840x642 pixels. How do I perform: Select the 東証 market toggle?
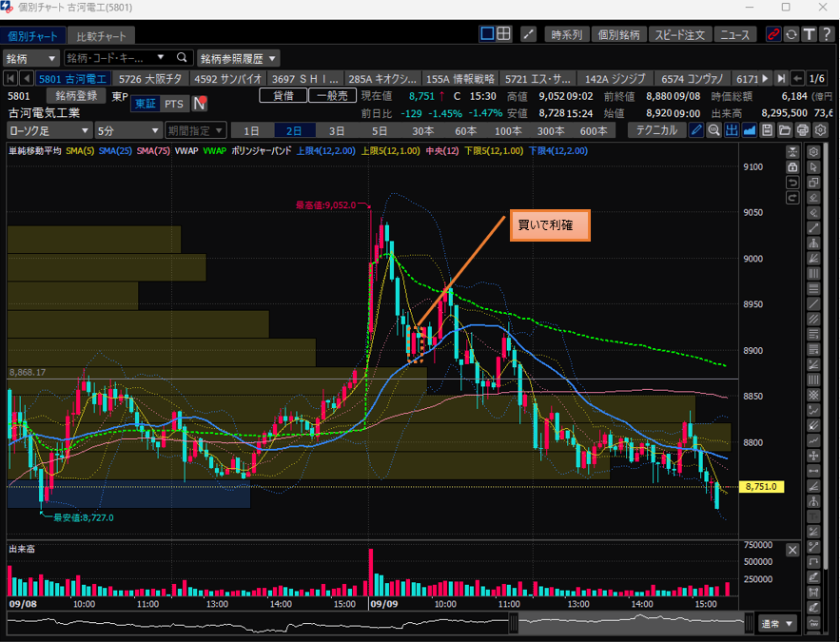click(x=145, y=104)
